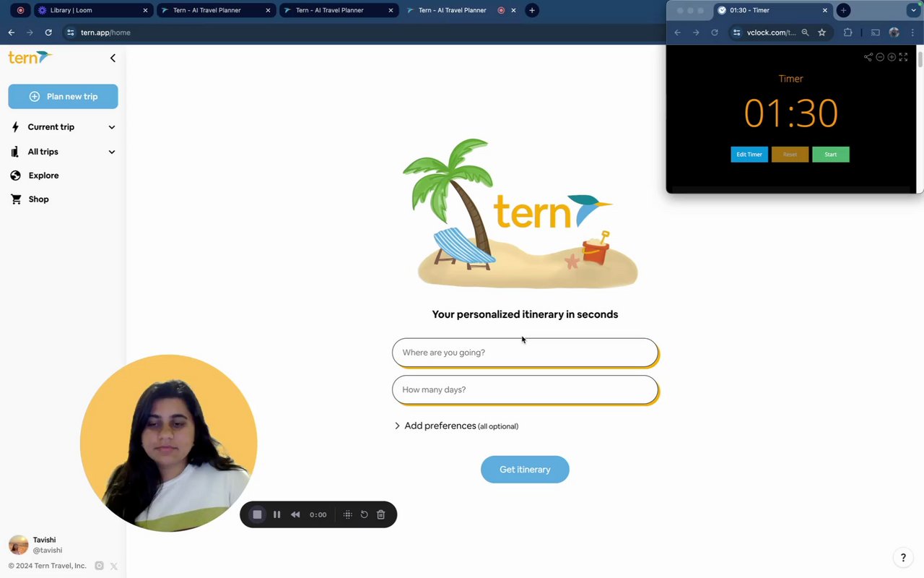
Task: Click Reset in vClock timer window
Action: coord(790,155)
